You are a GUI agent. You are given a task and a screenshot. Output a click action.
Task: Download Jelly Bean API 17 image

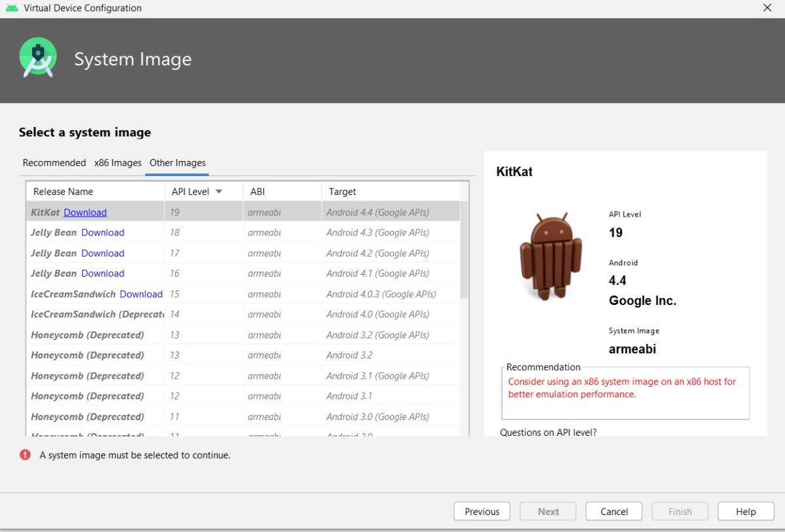coord(103,253)
